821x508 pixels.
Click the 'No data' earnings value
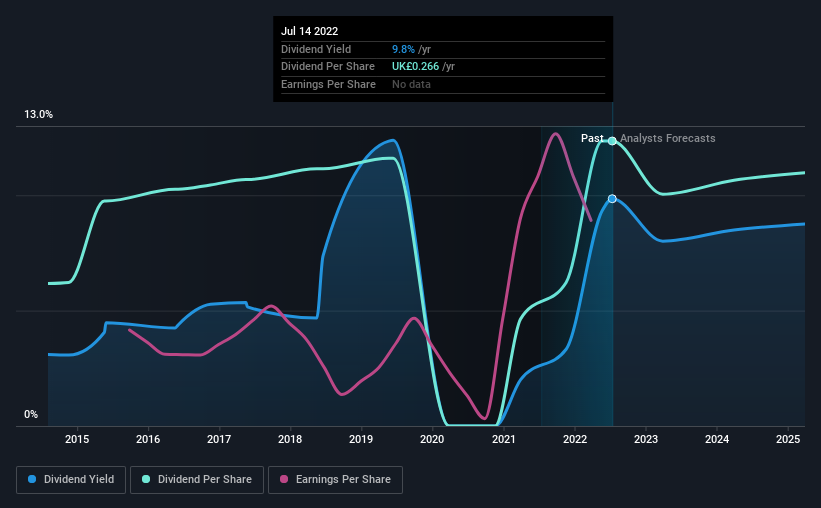pyautogui.click(x=412, y=84)
